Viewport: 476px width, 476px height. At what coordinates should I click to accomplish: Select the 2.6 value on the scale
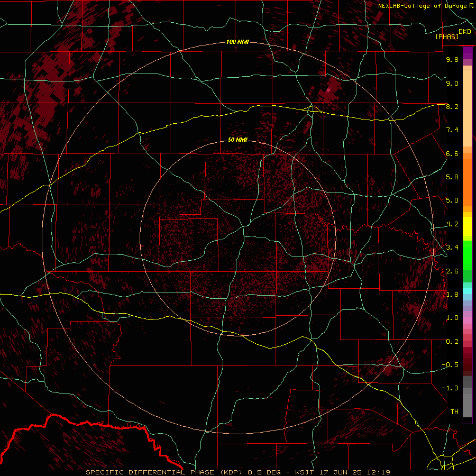point(452,271)
